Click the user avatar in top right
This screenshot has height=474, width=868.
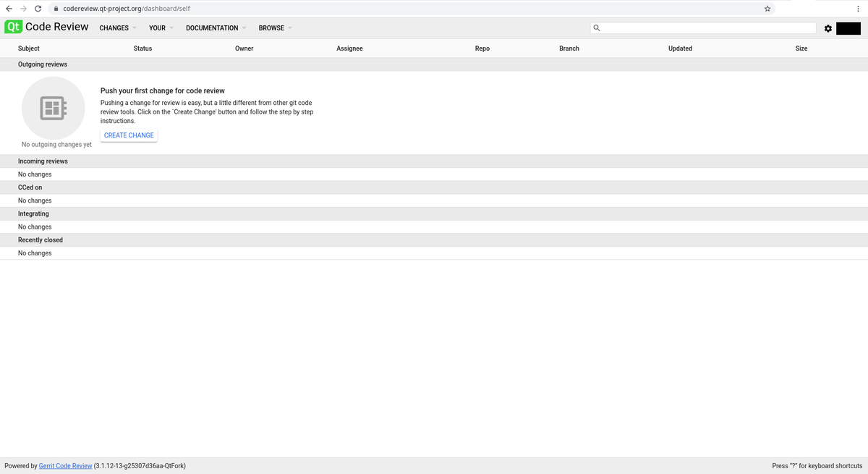pos(848,28)
